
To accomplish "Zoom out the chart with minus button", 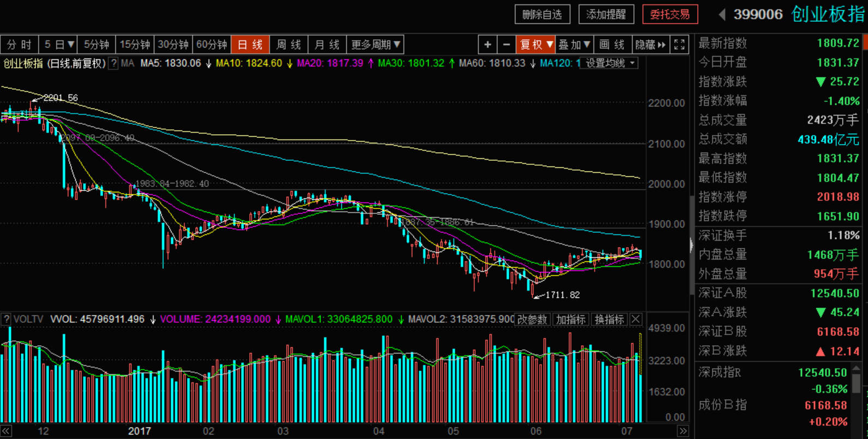I will pos(507,45).
